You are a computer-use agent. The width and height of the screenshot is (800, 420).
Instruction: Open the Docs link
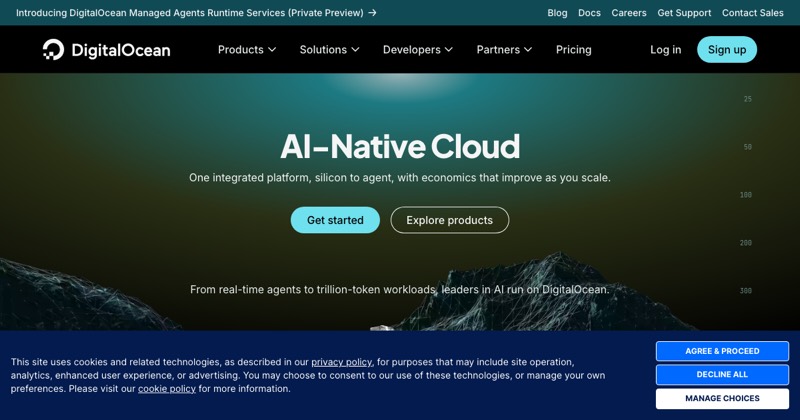click(x=589, y=13)
